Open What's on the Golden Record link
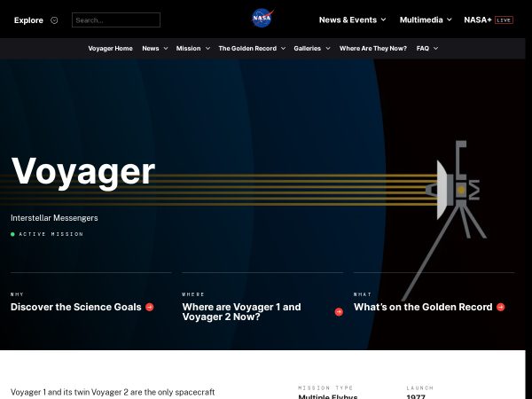 (x=423, y=307)
